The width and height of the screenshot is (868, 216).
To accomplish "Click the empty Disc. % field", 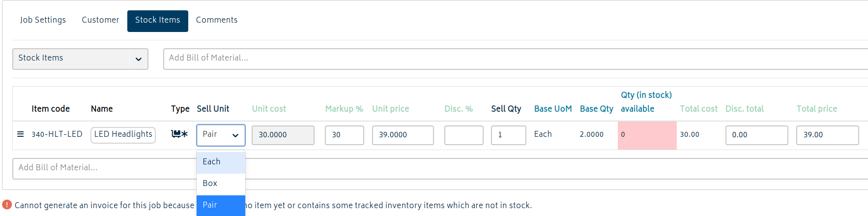I will (464, 135).
